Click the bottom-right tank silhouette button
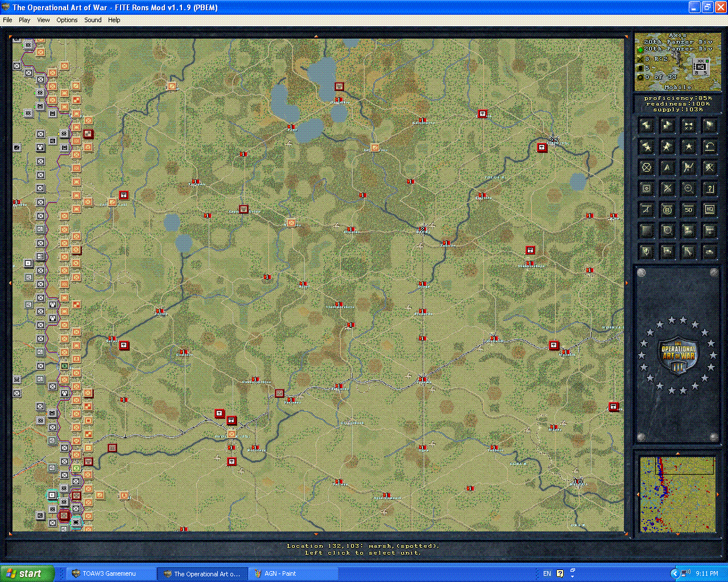 point(709,252)
